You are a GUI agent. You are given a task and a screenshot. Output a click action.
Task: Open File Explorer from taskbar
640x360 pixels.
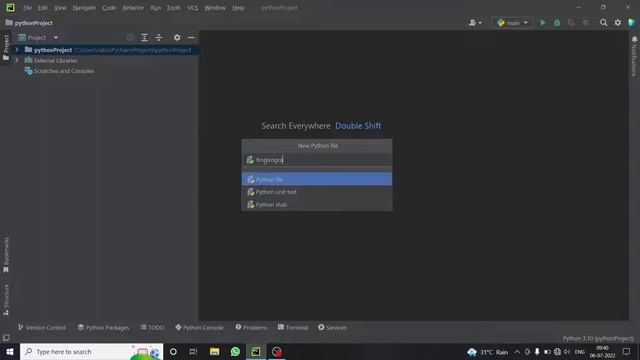click(214, 351)
